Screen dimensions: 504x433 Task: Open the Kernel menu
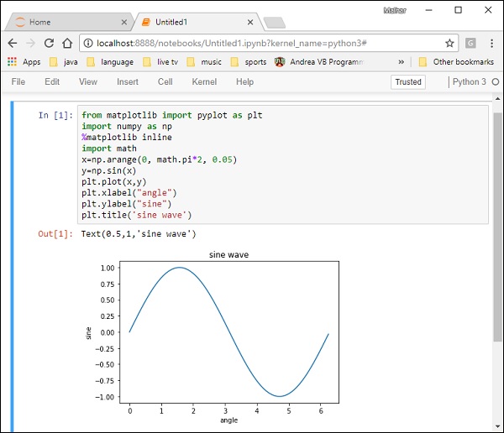point(204,81)
